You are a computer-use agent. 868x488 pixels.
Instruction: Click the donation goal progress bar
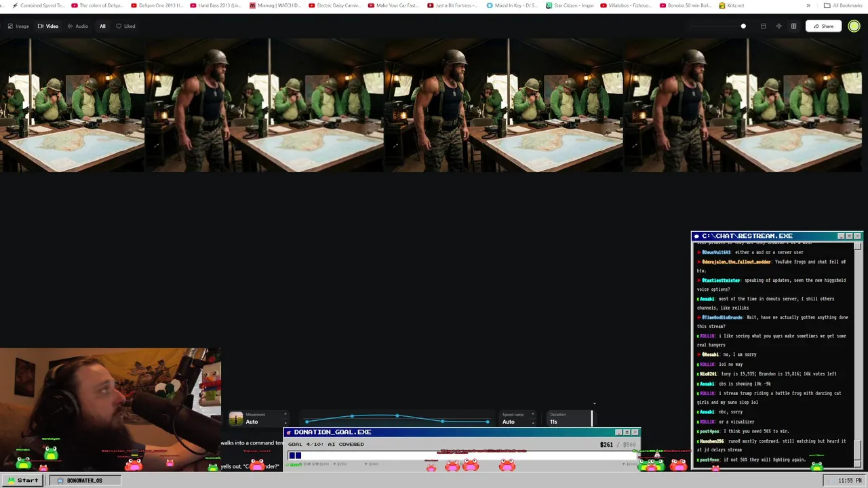click(x=462, y=455)
